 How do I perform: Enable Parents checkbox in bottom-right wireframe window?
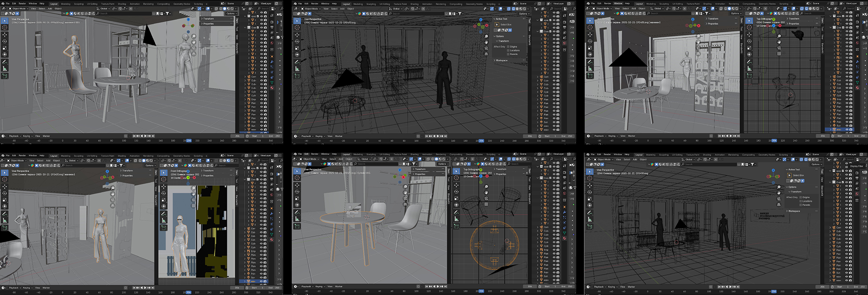point(801,205)
